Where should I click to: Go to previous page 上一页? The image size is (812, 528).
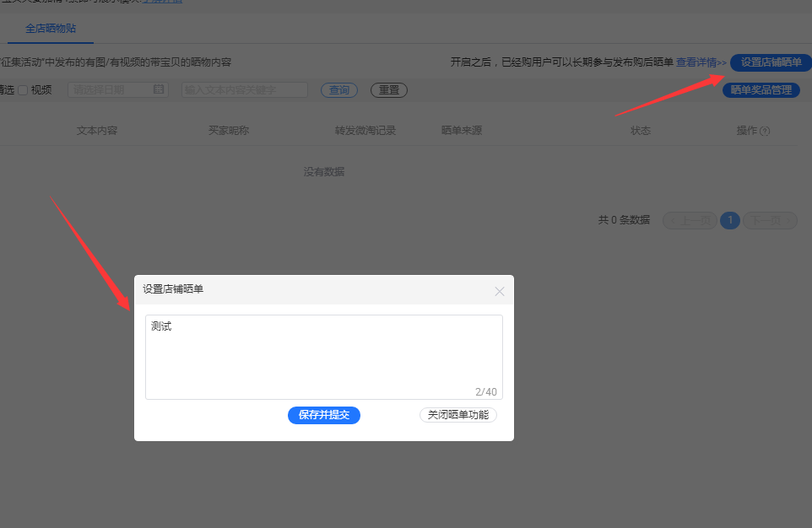[690, 220]
